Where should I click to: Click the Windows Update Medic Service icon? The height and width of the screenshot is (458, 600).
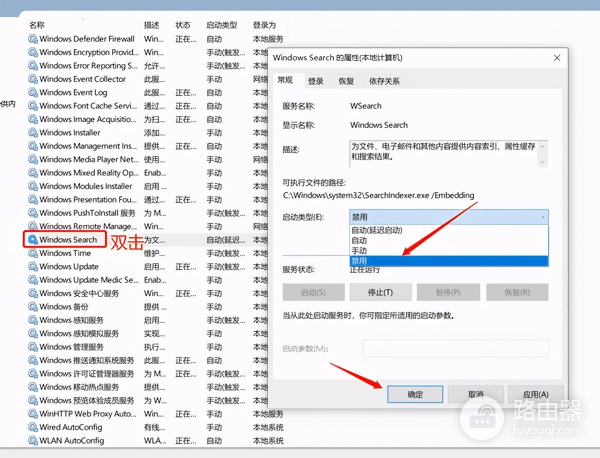coord(33,280)
